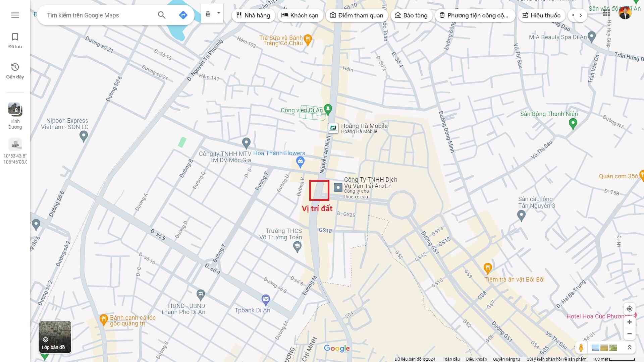
Task: Open the hamburger main menu
Action: (x=15, y=15)
